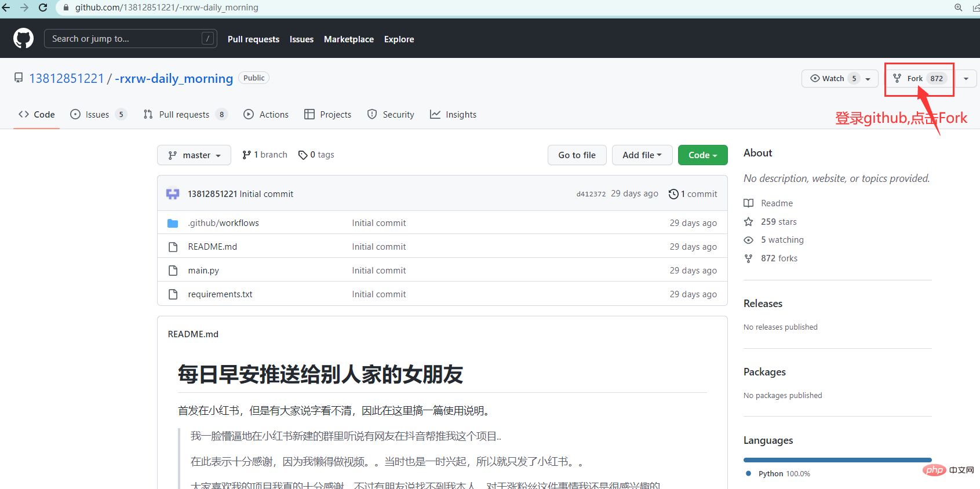Image resolution: width=980 pixels, height=489 pixels.
Task: Open the -rxrw-daily_morning repository link
Action: [x=174, y=78]
